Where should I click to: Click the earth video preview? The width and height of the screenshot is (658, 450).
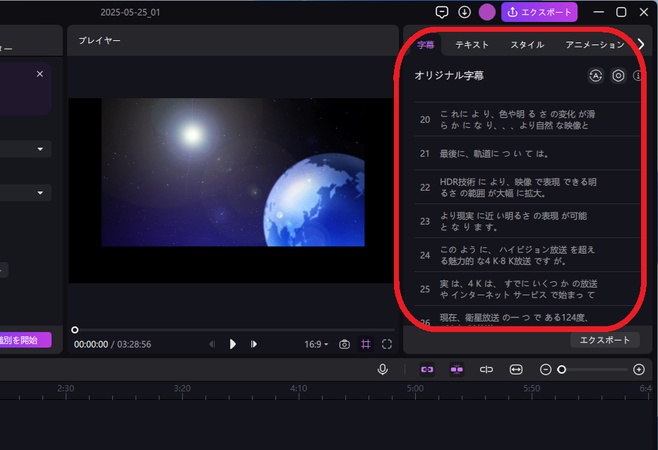click(233, 172)
